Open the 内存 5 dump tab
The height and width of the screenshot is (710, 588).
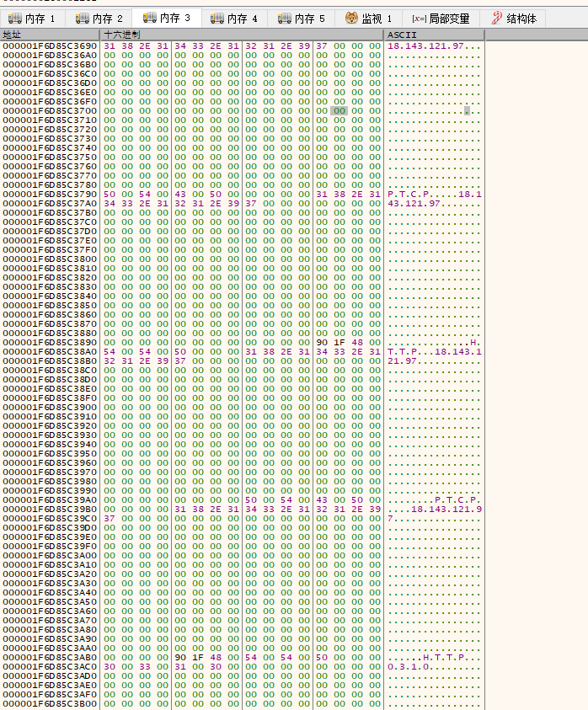click(x=302, y=19)
